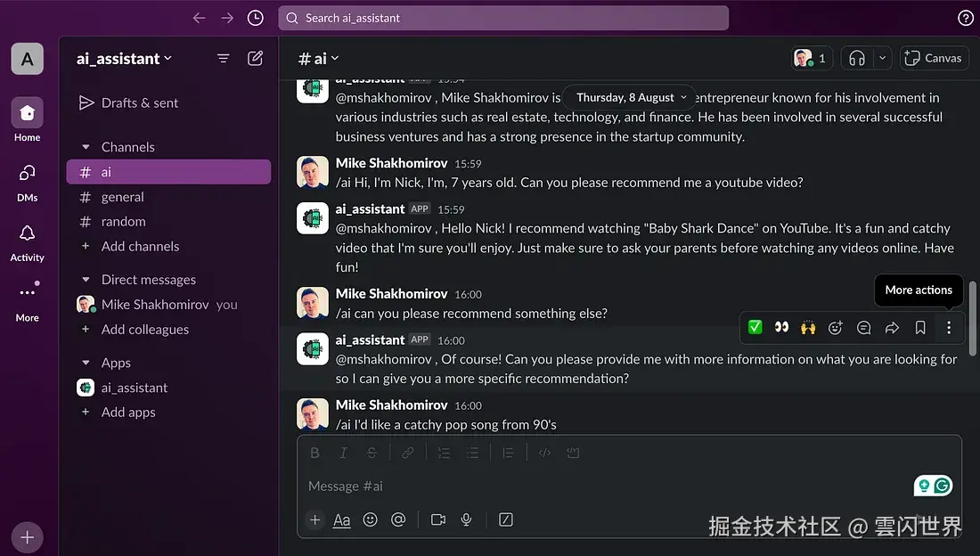This screenshot has height=556, width=980.
Task: Start a huddle with headphones icon
Action: (x=857, y=58)
